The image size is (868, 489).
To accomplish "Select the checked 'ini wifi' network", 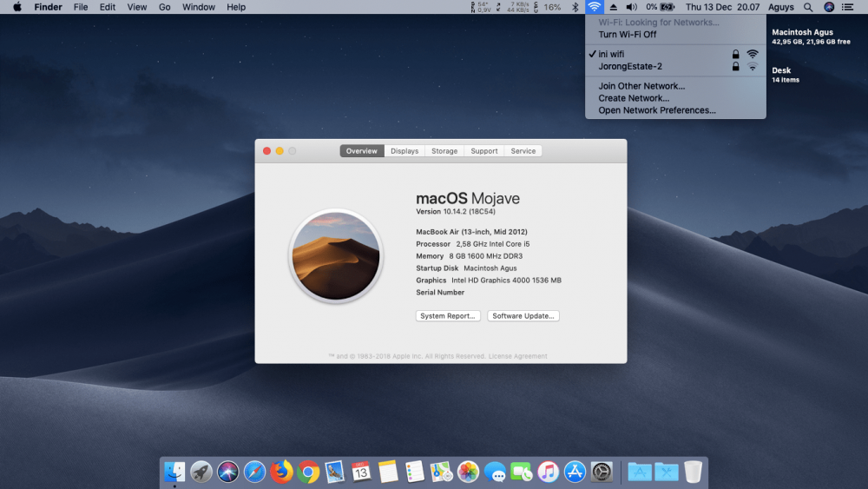I will coord(675,54).
